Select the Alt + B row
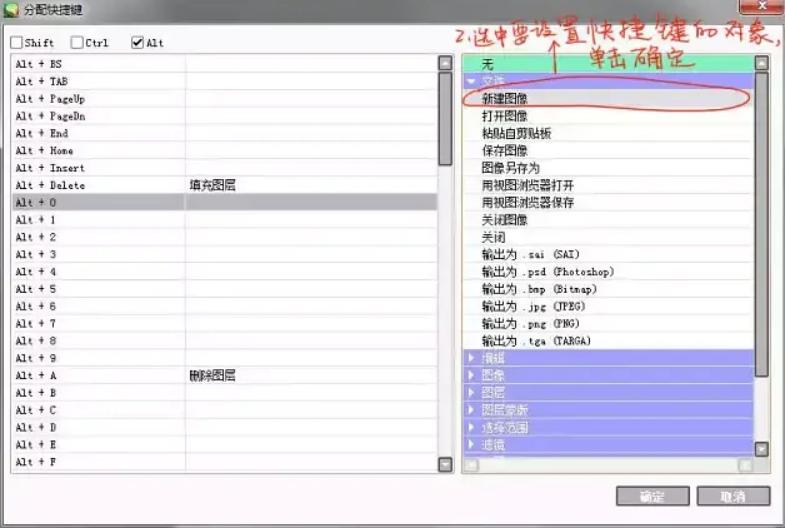The height and width of the screenshot is (528, 785). [224, 393]
